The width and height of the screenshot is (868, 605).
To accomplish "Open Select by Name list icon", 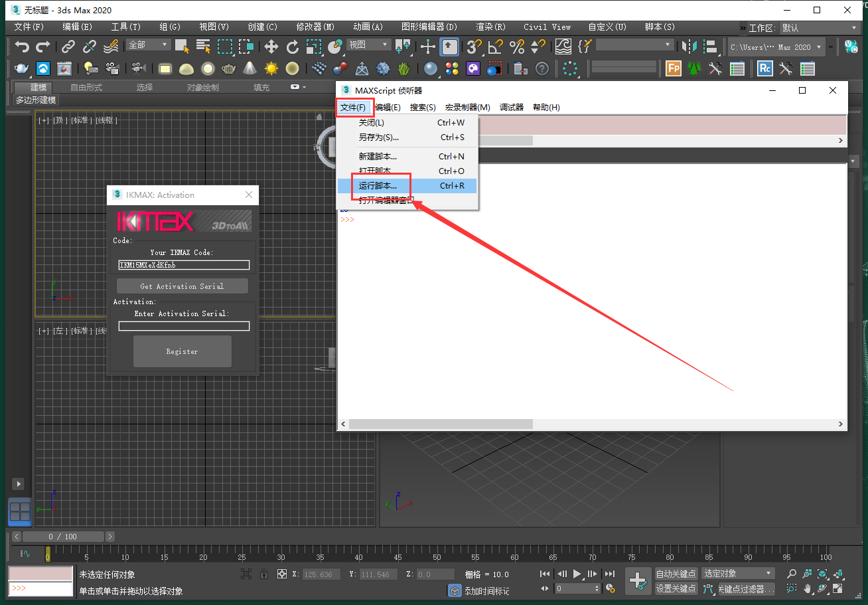I will [203, 46].
